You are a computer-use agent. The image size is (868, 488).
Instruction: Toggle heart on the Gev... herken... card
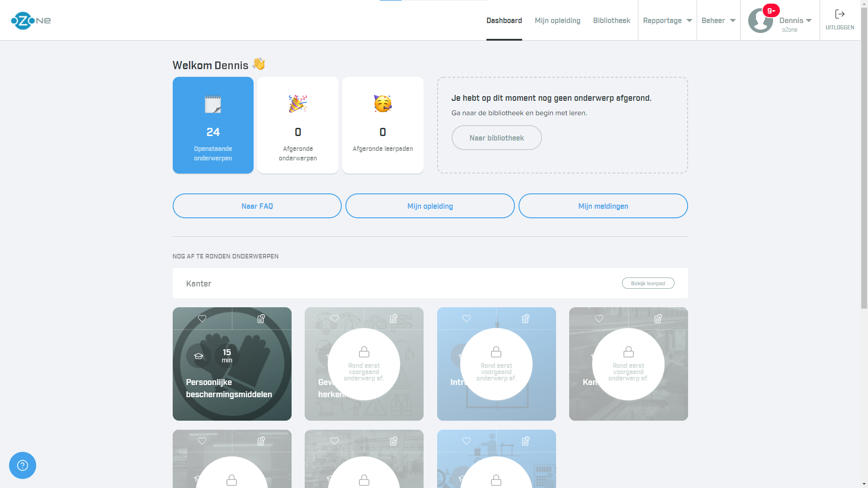point(335,319)
